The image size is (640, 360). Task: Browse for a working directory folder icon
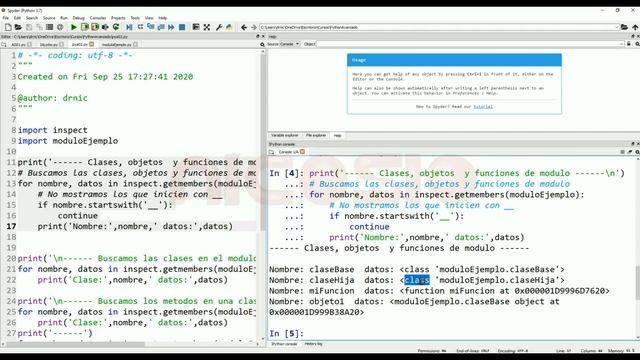click(624, 27)
